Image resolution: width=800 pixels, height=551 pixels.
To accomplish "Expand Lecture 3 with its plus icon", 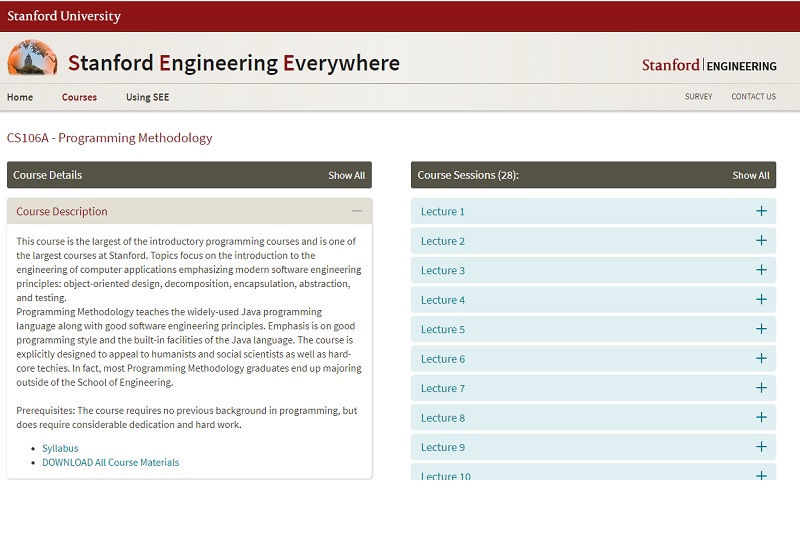I will [x=761, y=270].
